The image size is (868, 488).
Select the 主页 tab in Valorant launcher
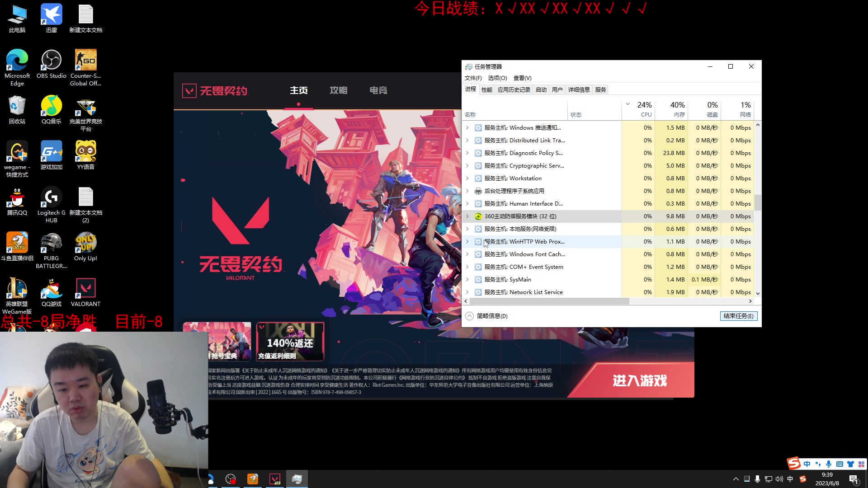point(299,90)
